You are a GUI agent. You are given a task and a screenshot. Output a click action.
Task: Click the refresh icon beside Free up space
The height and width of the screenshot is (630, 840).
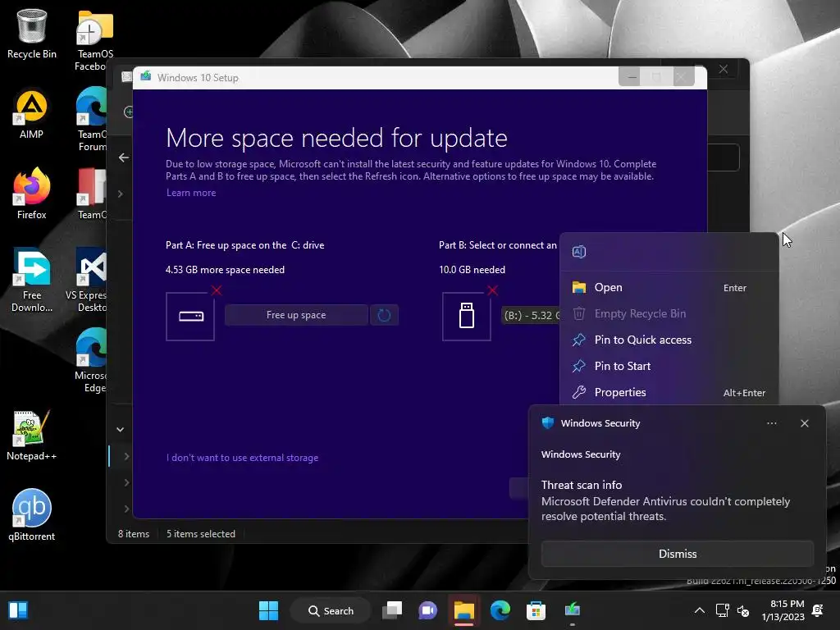click(x=384, y=315)
